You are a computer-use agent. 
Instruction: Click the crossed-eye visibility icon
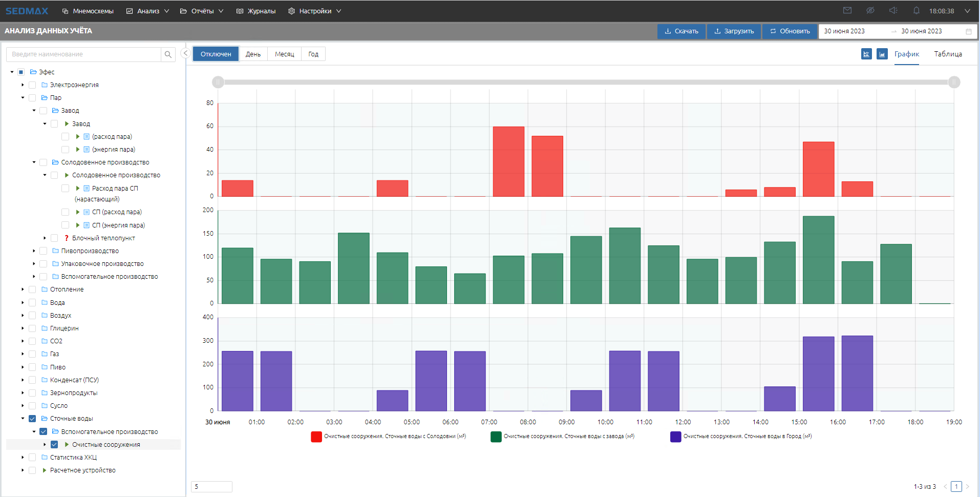(x=870, y=11)
